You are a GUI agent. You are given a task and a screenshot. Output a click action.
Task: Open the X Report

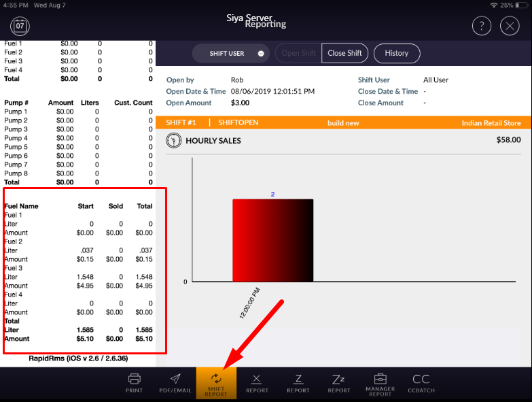click(257, 382)
